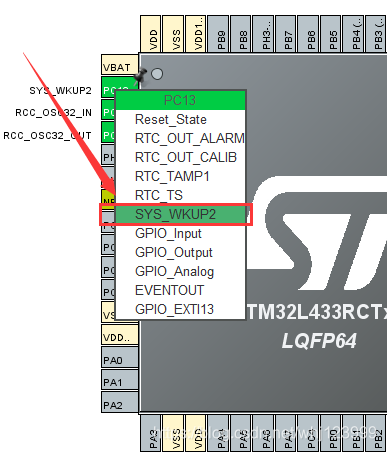The image size is (387, 452).
Task: Click the PA2 pin
Action: click(120, 402)
